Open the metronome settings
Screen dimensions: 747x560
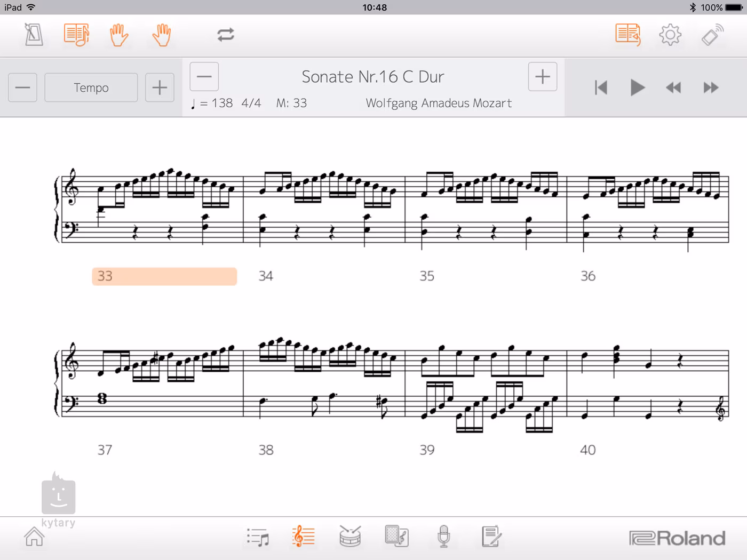coord(34,35)
